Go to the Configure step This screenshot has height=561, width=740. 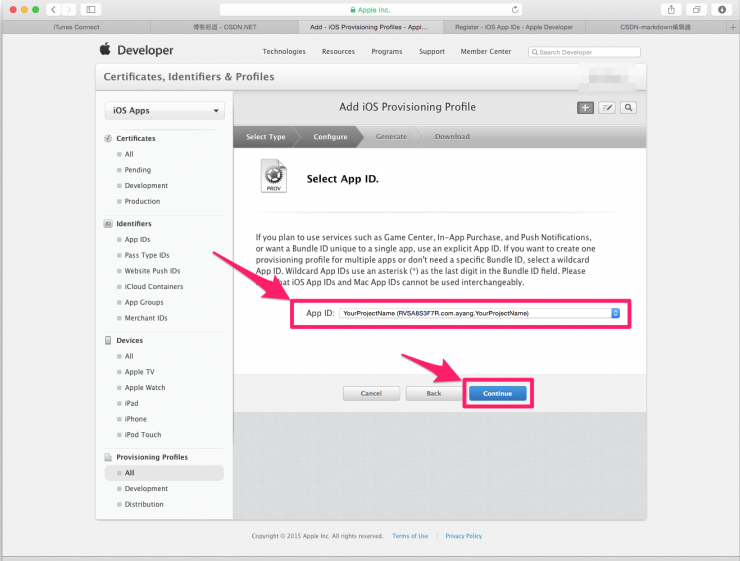pos(330,137)
